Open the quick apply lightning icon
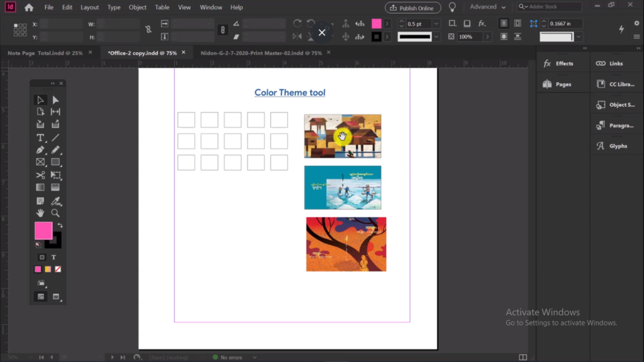 point(621,29)
